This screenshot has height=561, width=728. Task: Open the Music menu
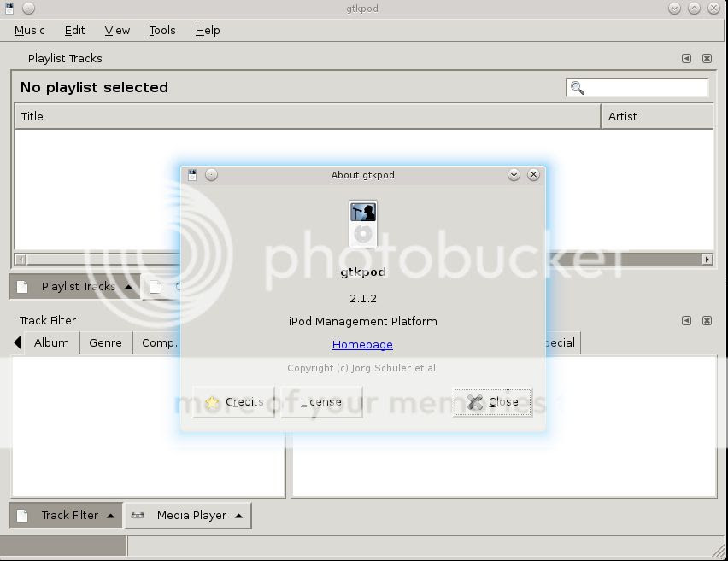coord(29,31)
